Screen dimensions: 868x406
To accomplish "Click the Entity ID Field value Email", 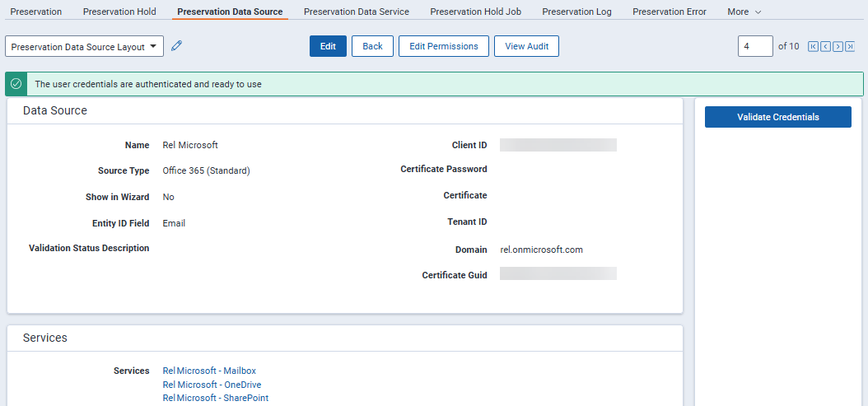I will coord(174,223).
